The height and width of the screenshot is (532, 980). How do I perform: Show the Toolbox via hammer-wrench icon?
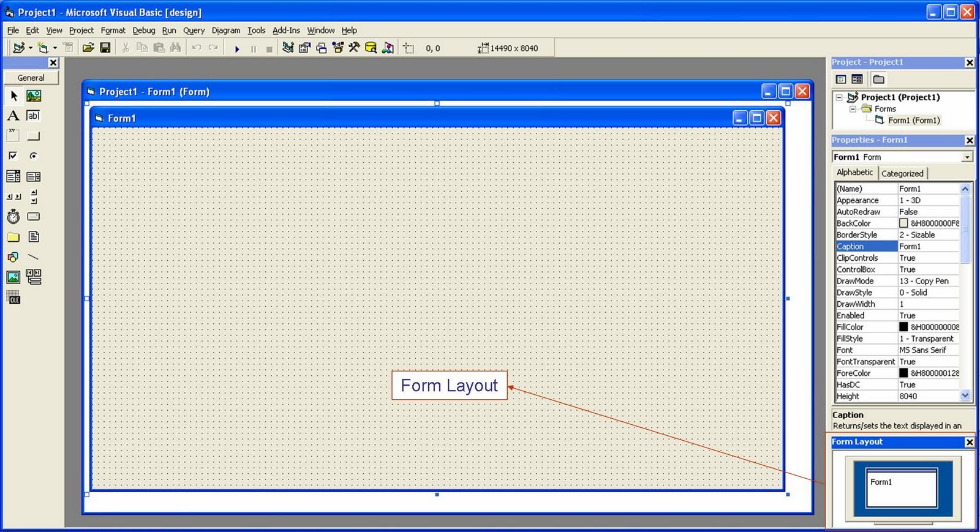(354, 48)
